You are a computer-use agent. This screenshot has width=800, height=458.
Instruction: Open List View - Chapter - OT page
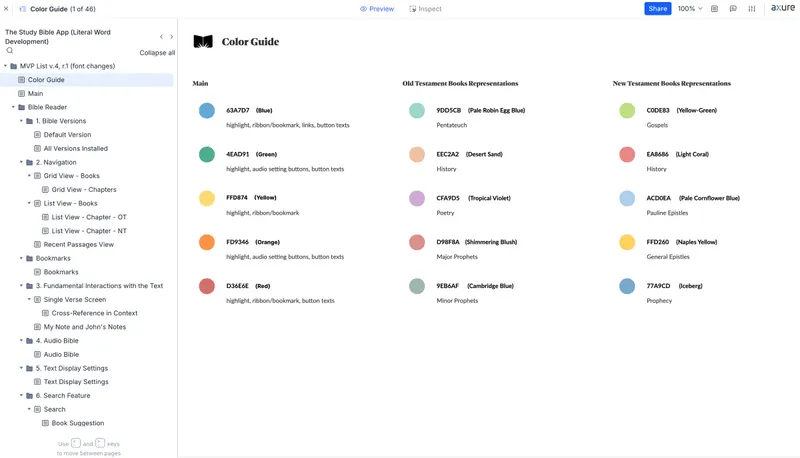(x=87, y=217)
